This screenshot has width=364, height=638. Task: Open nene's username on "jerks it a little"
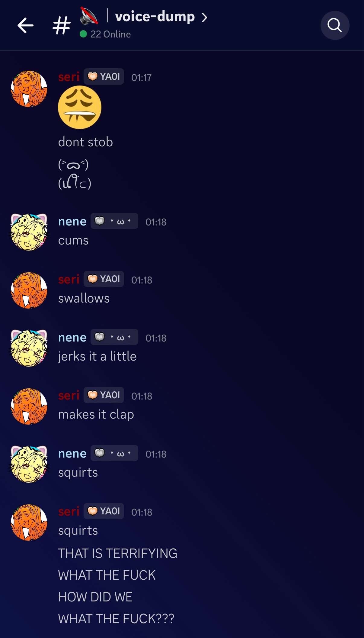point(72,337)
